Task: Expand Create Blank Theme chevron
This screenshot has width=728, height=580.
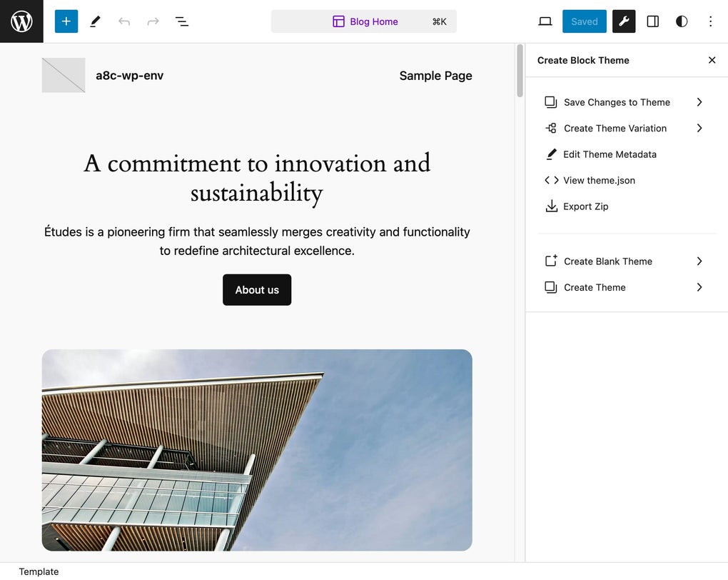Action: [699, 261]
